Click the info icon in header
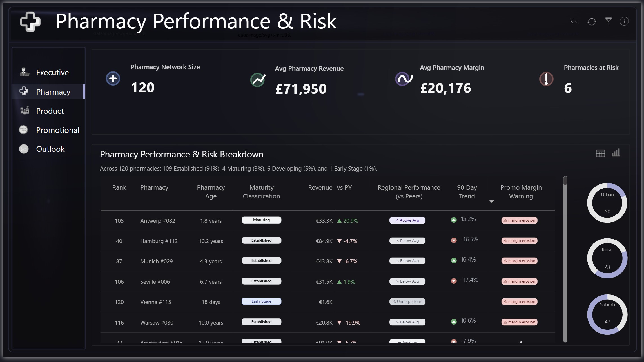 624,21
